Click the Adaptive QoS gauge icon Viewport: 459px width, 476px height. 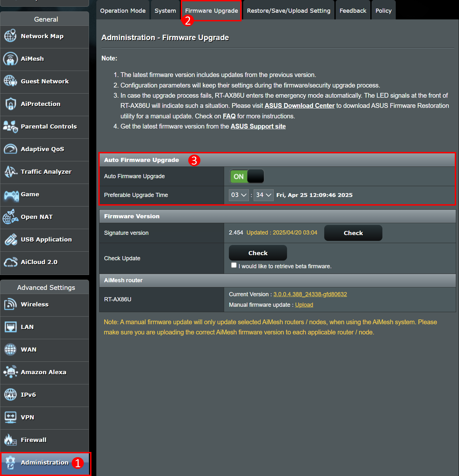point(10,149)
